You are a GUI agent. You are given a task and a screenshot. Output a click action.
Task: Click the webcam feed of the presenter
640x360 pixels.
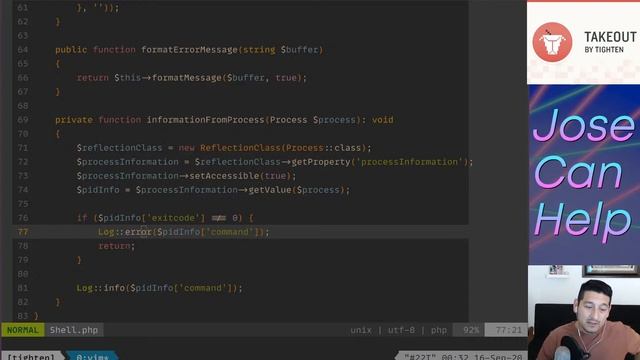tap(584, 313)
